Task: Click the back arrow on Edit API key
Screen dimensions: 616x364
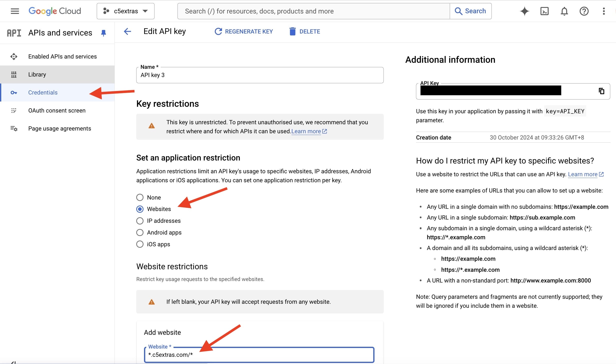Action: (x=127, y=31)
